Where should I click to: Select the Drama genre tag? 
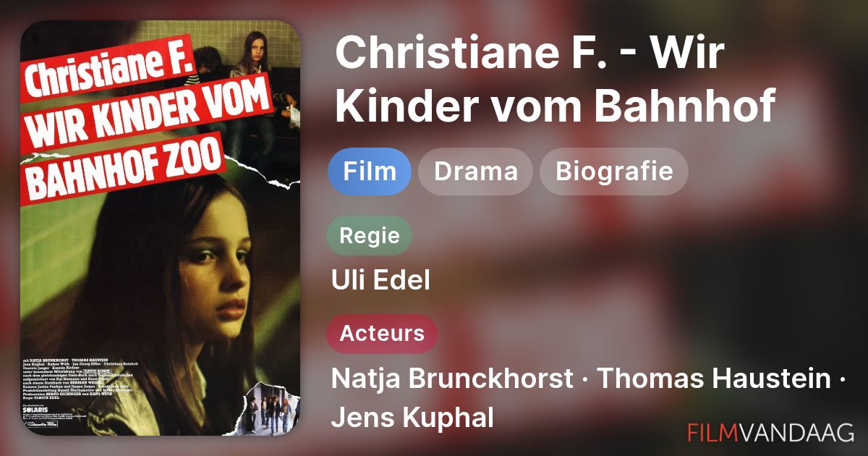coord(476,172)
